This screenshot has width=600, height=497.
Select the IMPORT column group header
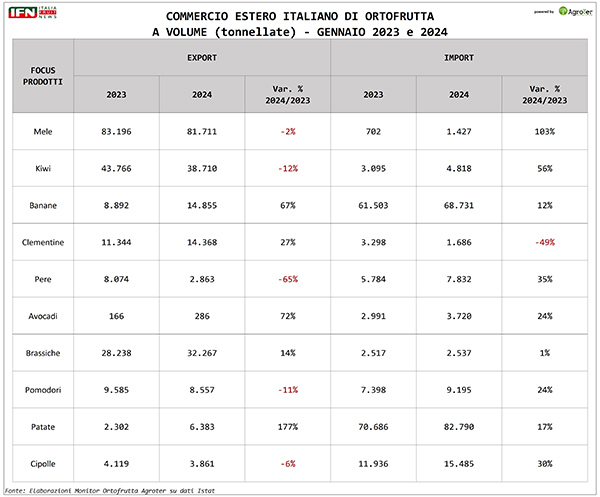pos(458,58)
